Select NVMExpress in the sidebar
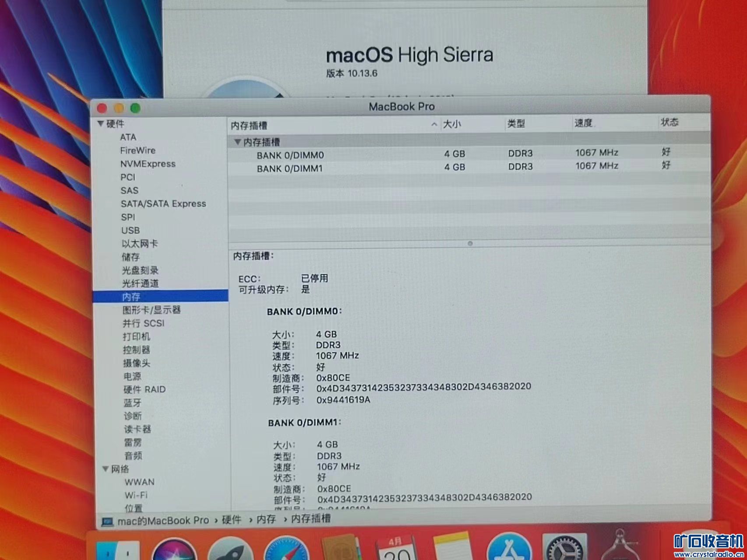Image resolution: width=747 pixels, height=560 pixels. pos(148,164)
